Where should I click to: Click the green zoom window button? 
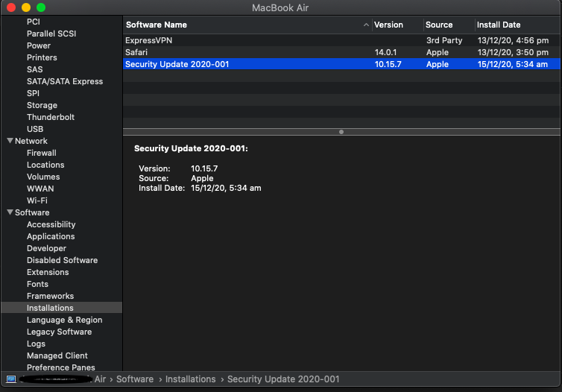41,7
